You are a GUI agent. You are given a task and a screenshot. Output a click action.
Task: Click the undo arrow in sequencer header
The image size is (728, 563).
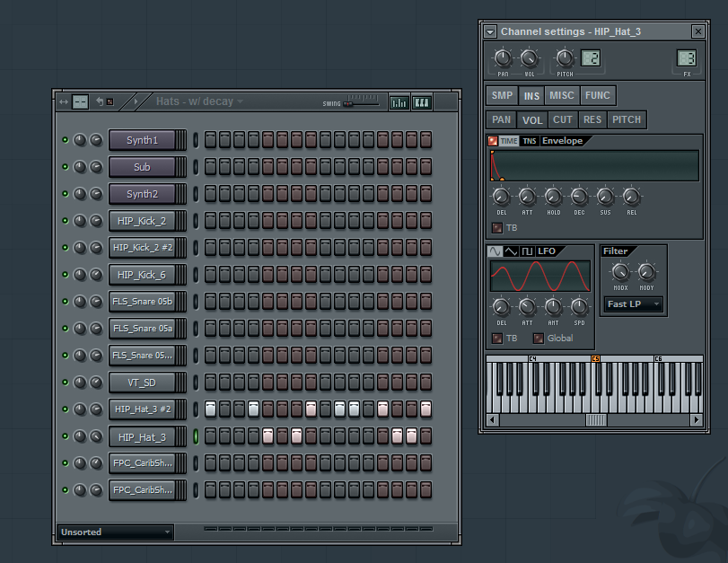(x=100, y=101)
